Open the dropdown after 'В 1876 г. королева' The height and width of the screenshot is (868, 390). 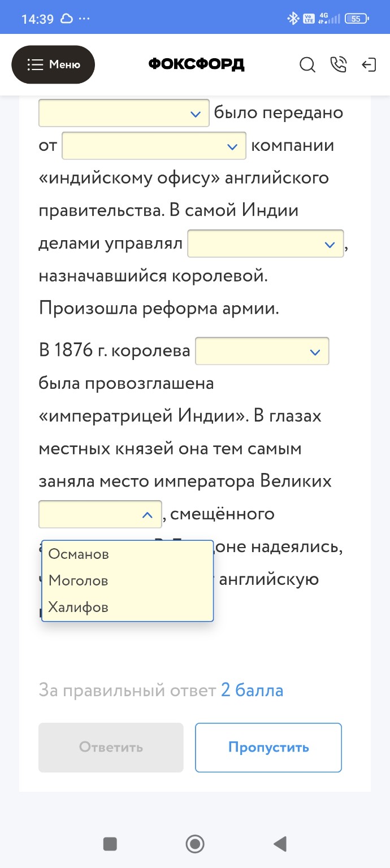pyautogui.click(x=262, y=351)
